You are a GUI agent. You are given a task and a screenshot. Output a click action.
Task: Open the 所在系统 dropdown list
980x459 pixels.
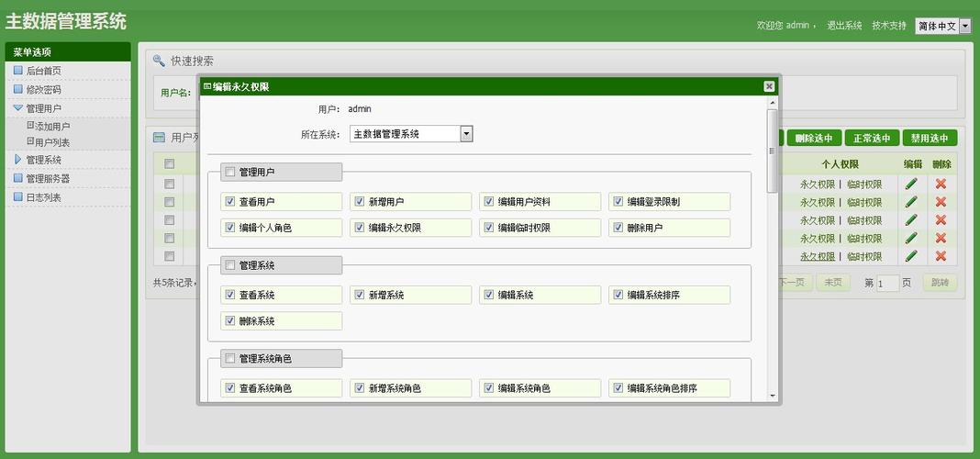point(466,134)
